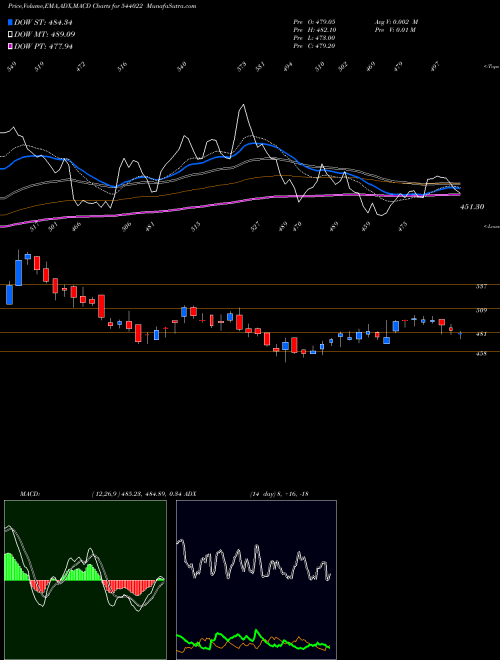Click the 'Pre L: 473.00' value
The image size is (500, 660).
tap(314, 38)
